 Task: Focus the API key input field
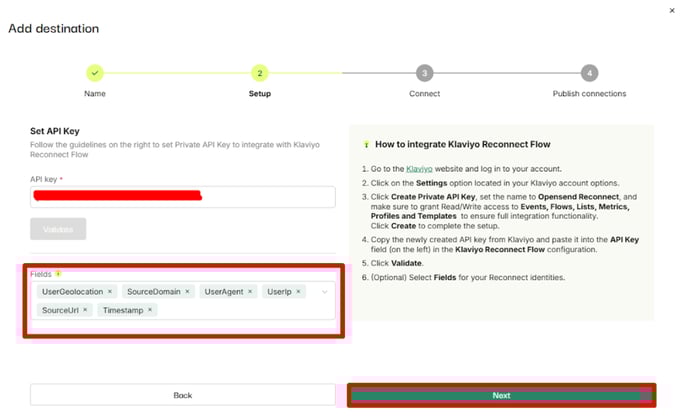[x=183, y=197]
